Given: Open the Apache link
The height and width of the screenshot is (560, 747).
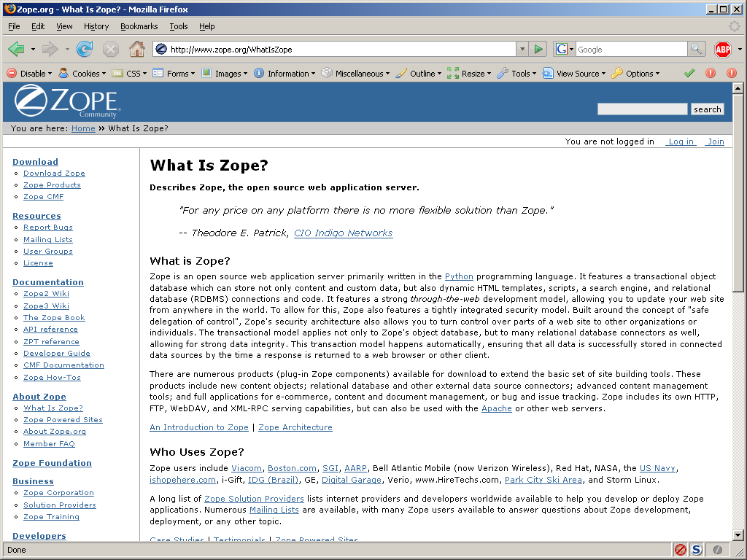Looking at the screenshot, I should coord(496,408).
